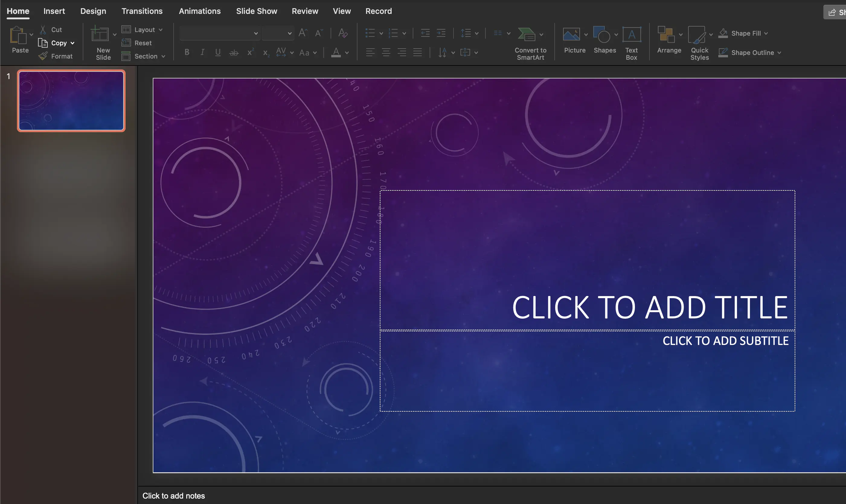846x504 pixels.
Task: Apply italic formatting
Action: 202,52
